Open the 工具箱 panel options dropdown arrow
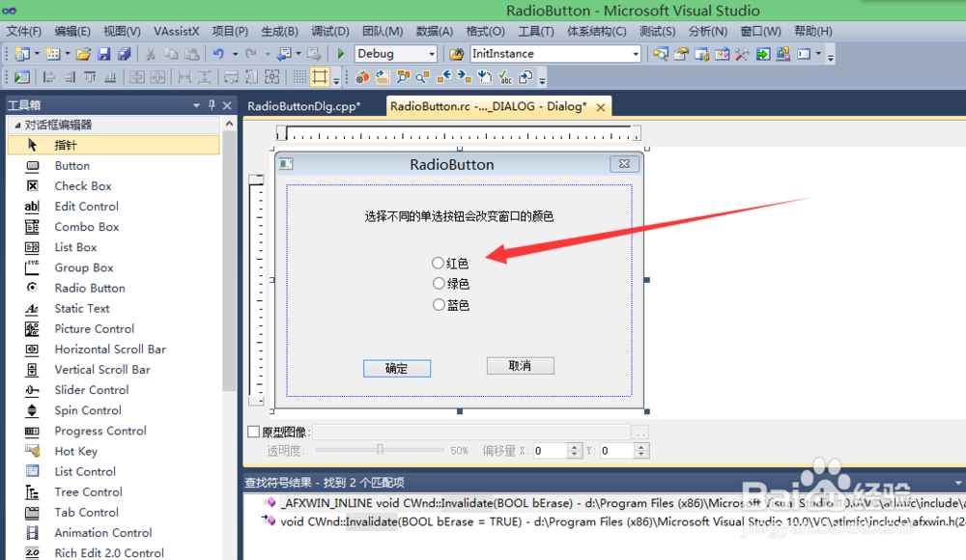The image size is (966, 560). point(196,105)
